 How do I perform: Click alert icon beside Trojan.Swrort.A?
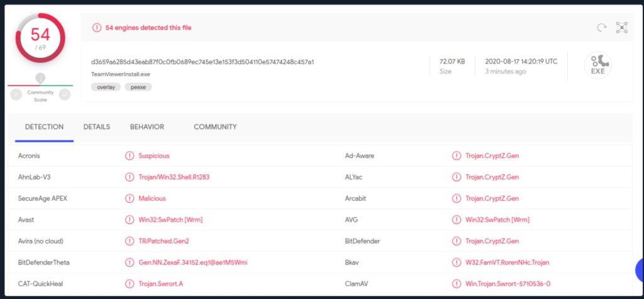[x=130, y=284]
